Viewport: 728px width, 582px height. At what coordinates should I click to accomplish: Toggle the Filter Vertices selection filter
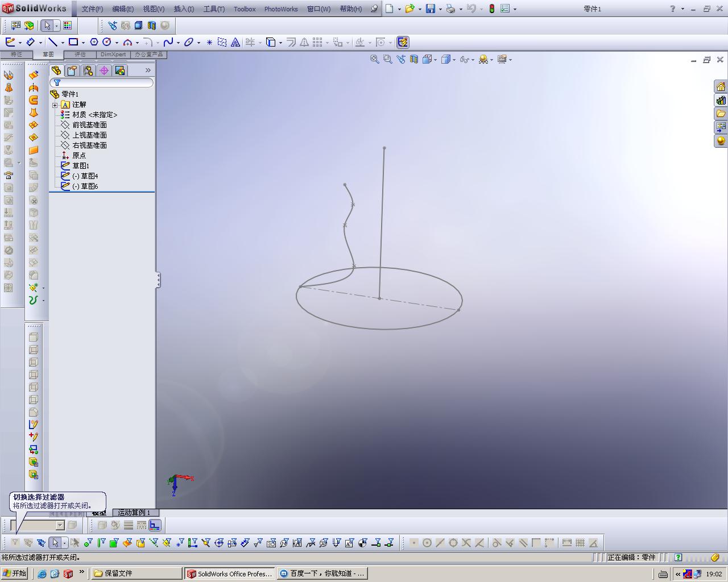(x=88, y=543)
